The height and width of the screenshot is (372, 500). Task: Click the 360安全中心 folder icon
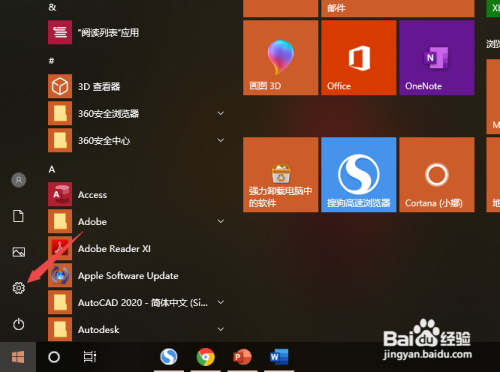click(60, 140)
